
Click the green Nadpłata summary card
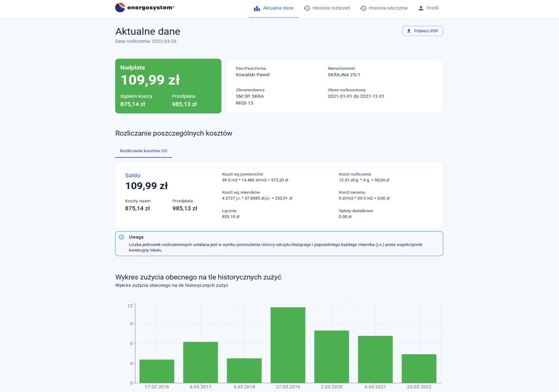click(168, 86)
